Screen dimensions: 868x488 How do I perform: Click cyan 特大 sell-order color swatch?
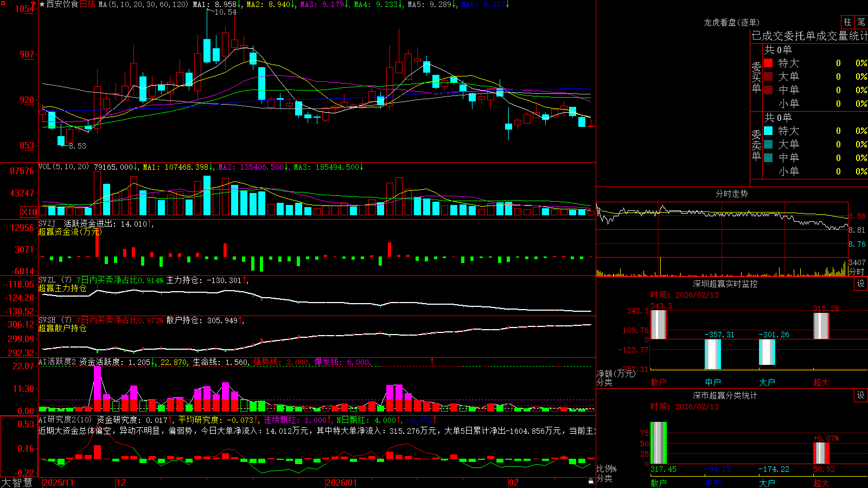768,131
